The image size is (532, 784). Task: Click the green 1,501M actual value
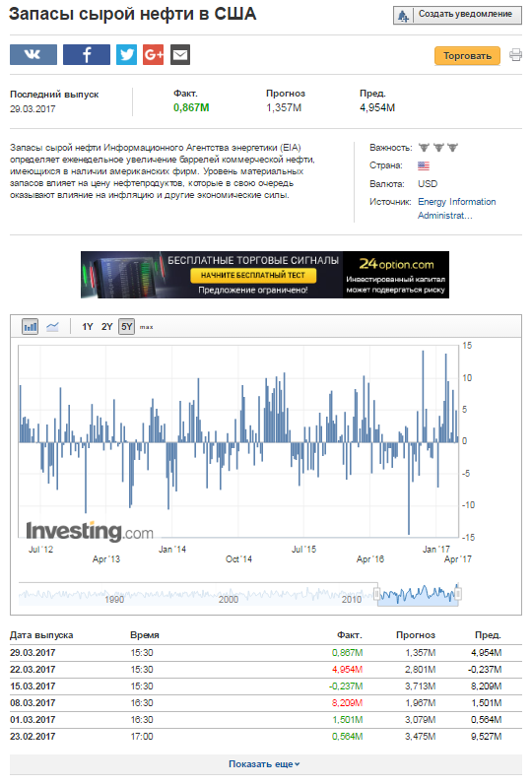point(347,720)
